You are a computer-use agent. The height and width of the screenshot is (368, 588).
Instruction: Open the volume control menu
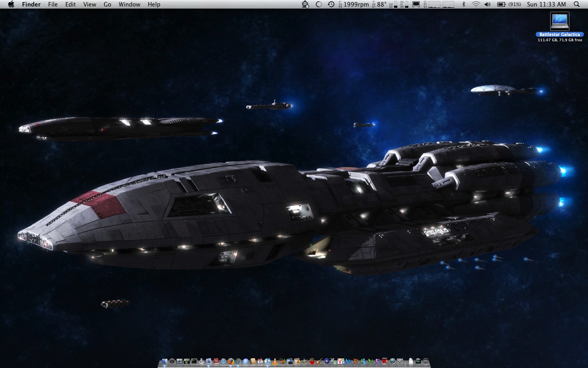click(488, 4)
